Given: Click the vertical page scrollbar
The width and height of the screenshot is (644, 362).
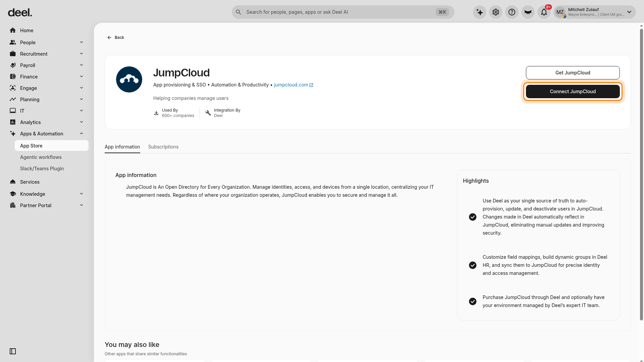Looking at the screenshot, I should pos(642,174).
